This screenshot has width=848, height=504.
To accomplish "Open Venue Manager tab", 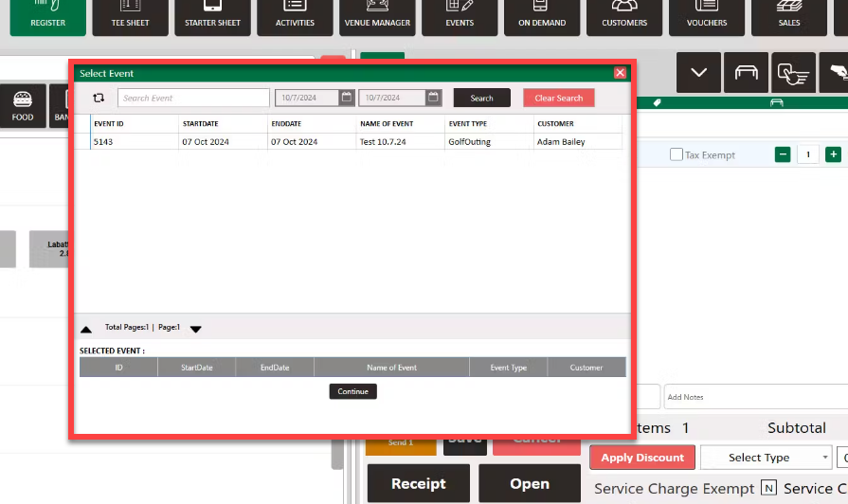I will tap(377, 17).
